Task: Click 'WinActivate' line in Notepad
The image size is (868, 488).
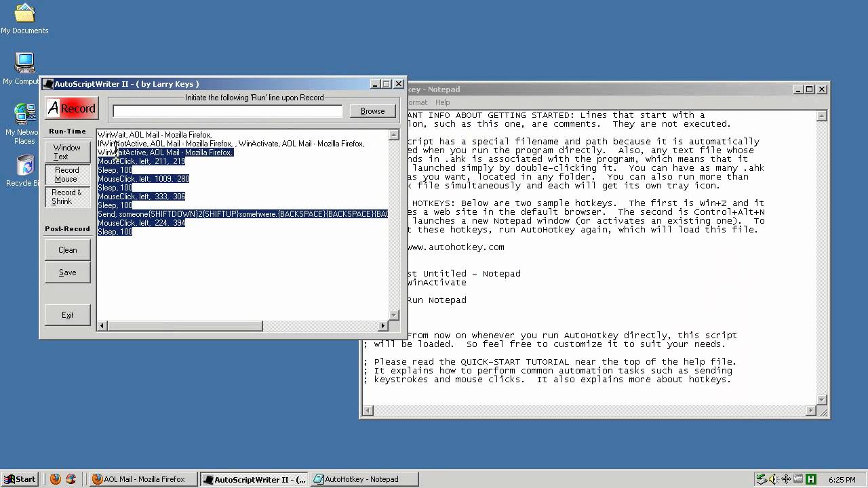Action: click(437, 283)
